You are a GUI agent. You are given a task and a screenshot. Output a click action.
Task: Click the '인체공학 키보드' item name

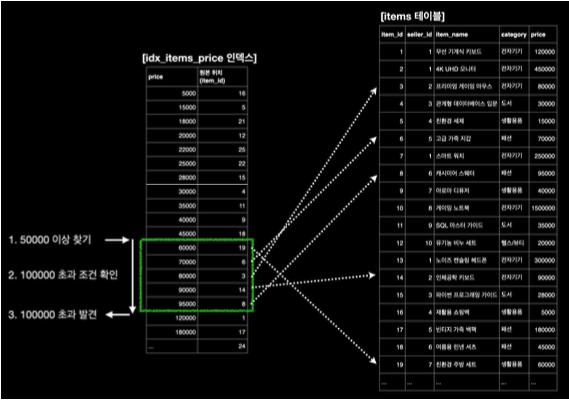[x=455, y=278]
